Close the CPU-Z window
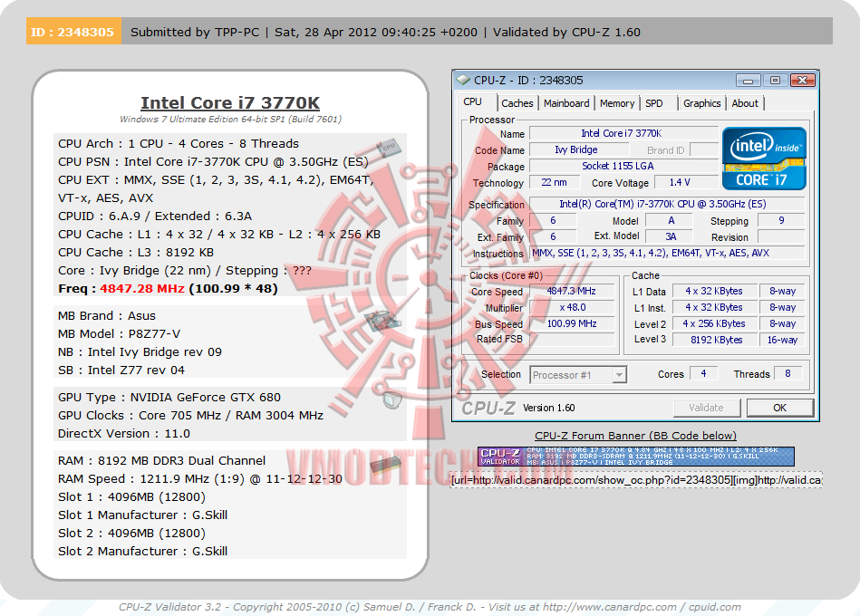860x616 pixels. [x=802, y=81]
